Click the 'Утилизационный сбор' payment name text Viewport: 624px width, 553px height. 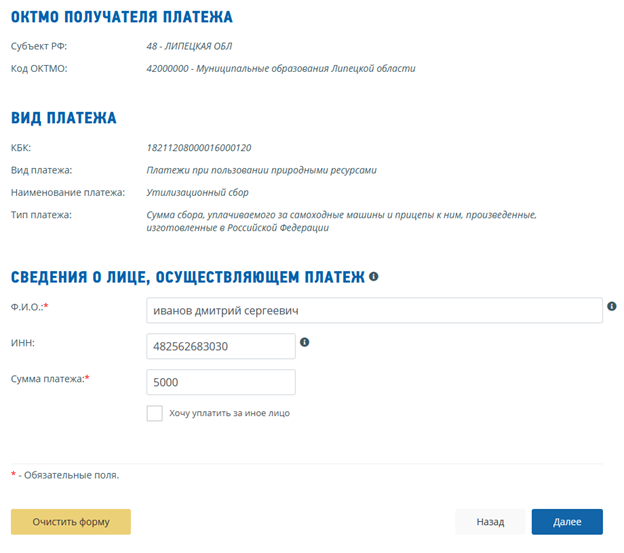[x=197, y=193]
